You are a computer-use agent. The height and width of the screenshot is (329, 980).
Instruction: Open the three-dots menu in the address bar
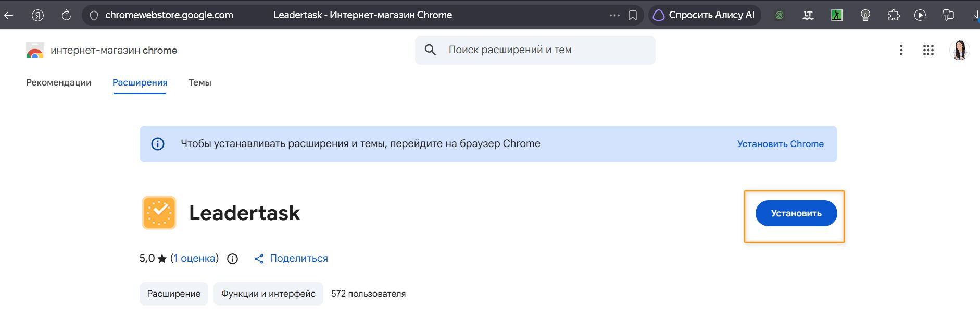coord(614,15)
